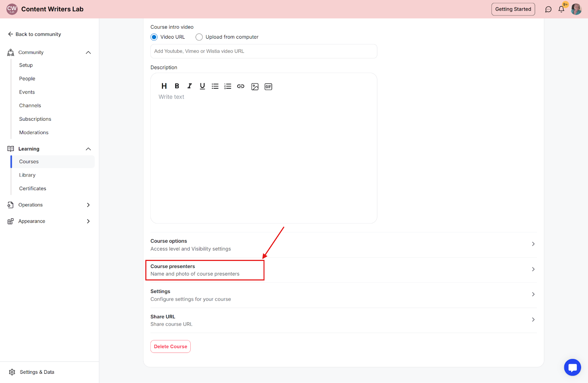Image resolution: width=588 pixels, height=383 pixels.
Task: Open the user profile avatar
Action: coord(576,9)
